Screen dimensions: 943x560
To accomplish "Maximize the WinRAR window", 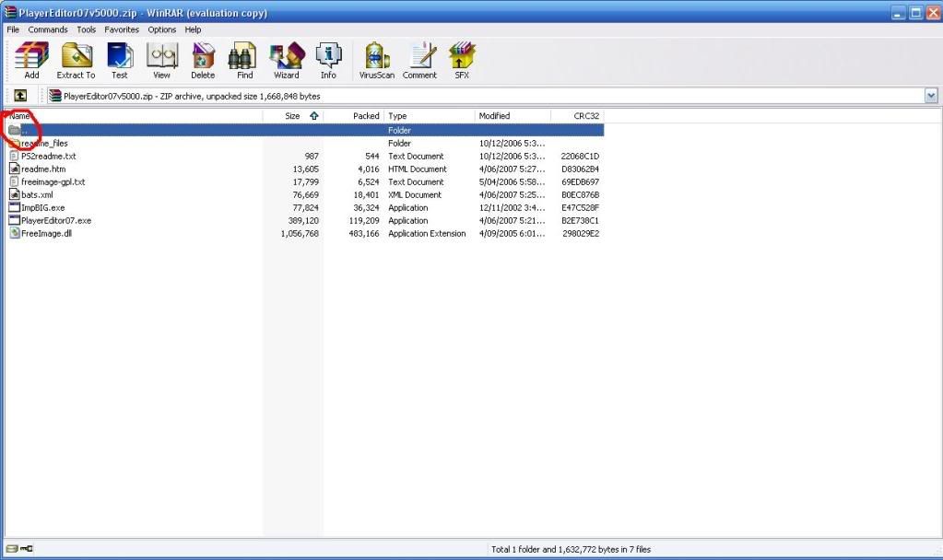I will [x=915, y=13].
